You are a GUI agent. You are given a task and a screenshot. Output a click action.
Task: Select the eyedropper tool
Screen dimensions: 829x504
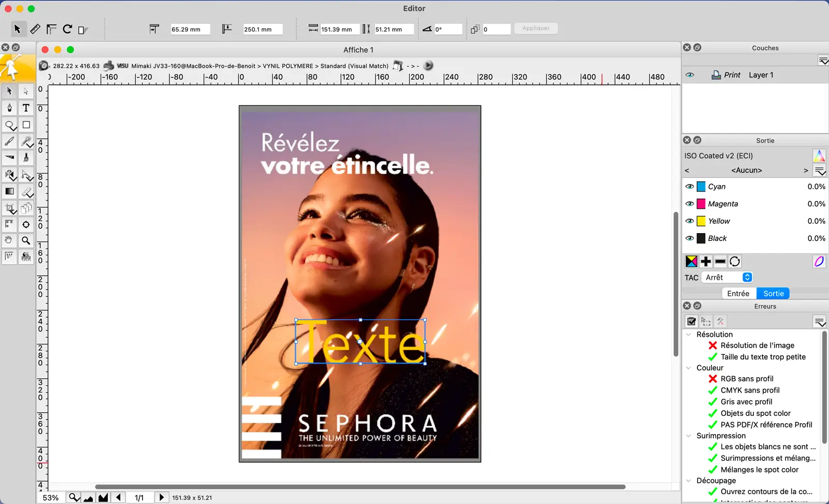(26, 141)
